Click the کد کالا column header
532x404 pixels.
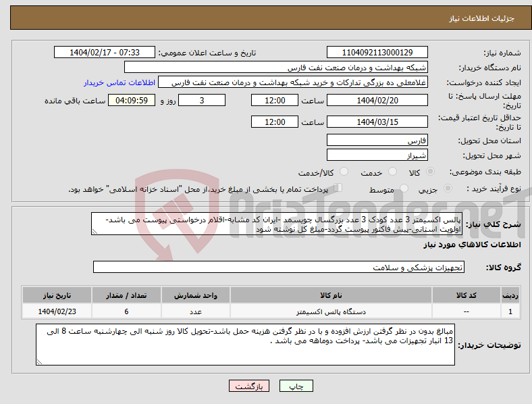pyautogui.click(x=467, y=295)
